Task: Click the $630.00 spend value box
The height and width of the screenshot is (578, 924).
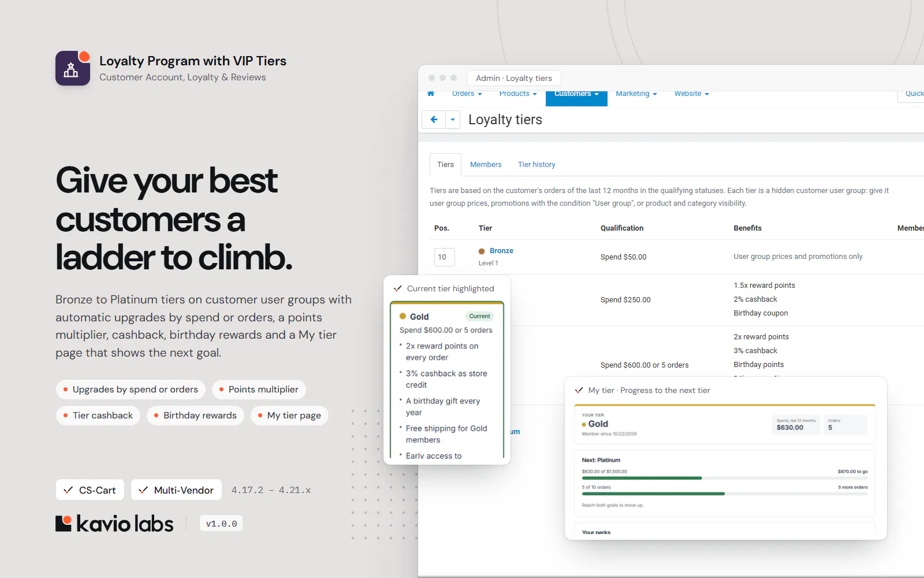Action: pyautogui.click(x=796, y=425)
